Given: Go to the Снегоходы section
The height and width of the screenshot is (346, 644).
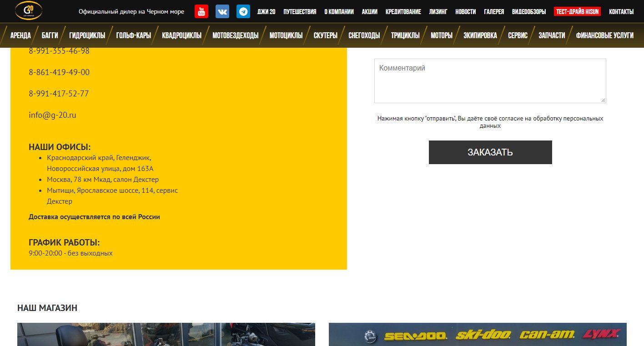Looking at the screenshot, I should tap(364, 35).
